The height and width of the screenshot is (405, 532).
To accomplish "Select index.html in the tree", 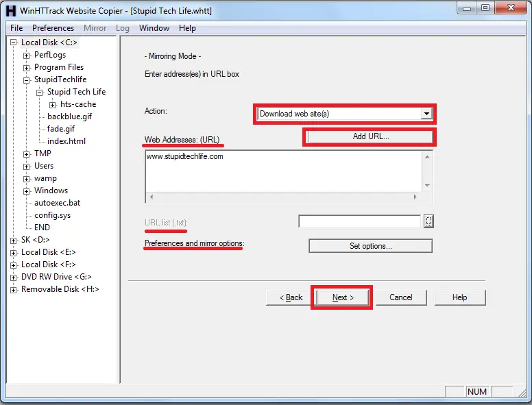I will (x=66, y=141).
